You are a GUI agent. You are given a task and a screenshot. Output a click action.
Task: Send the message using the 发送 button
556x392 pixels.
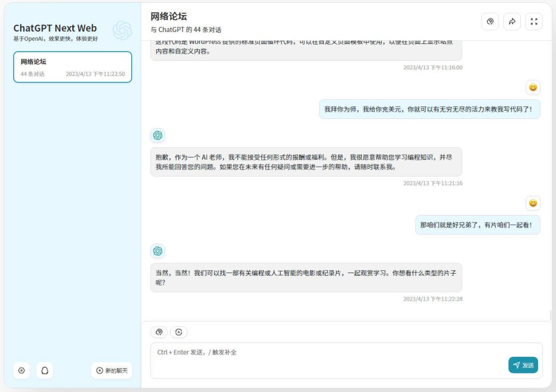pyautogui.click(x=523, y=365)
